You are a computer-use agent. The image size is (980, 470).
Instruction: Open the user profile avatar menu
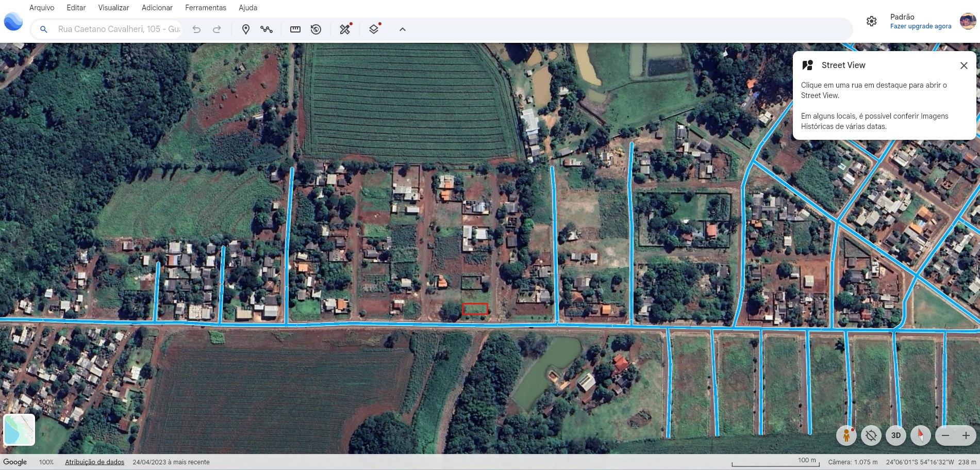tap(967, 21)
